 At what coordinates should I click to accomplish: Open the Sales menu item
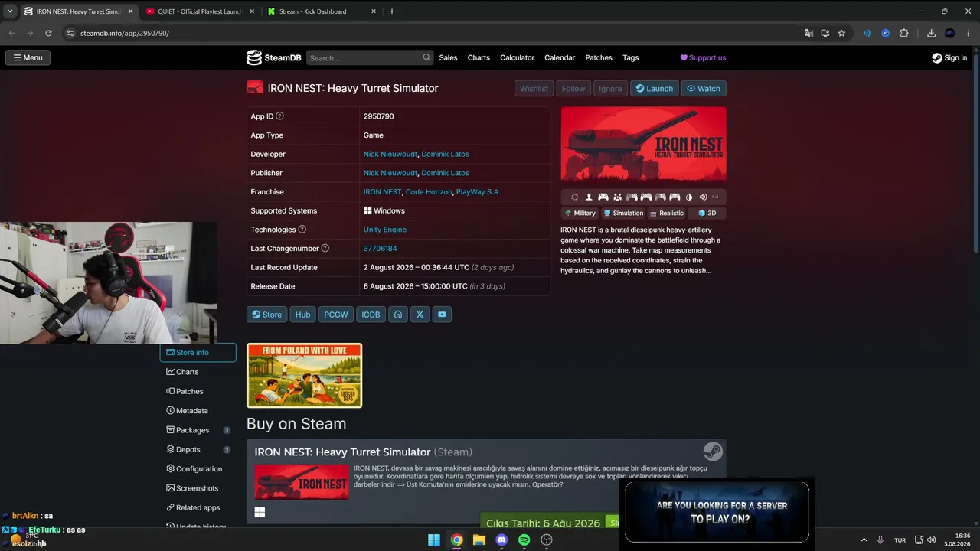[x=448, y=57]
